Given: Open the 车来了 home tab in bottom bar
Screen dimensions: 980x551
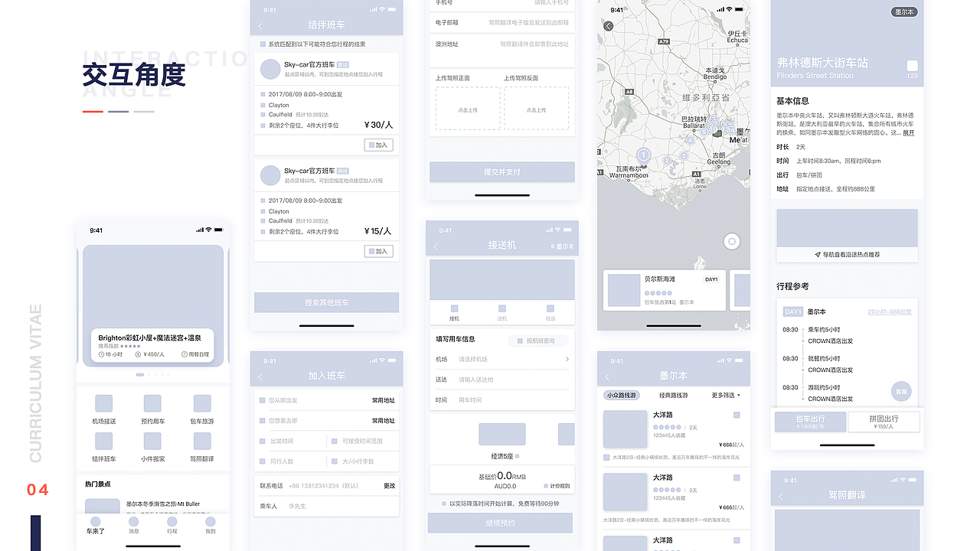Looking at the screenshot, I should (x=96, y=525).
